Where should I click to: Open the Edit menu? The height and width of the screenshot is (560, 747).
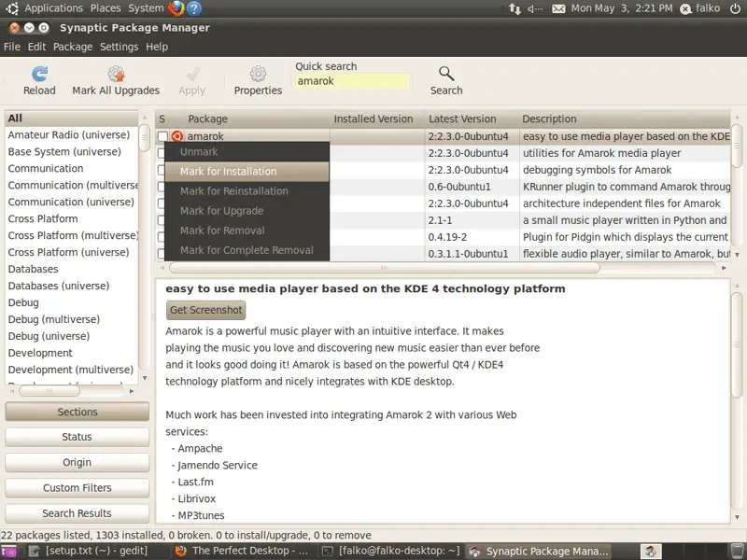(36, 47)
